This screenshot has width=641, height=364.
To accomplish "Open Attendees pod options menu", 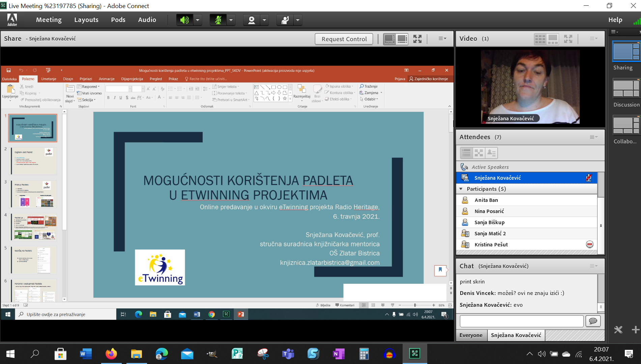I will (593, 137).
